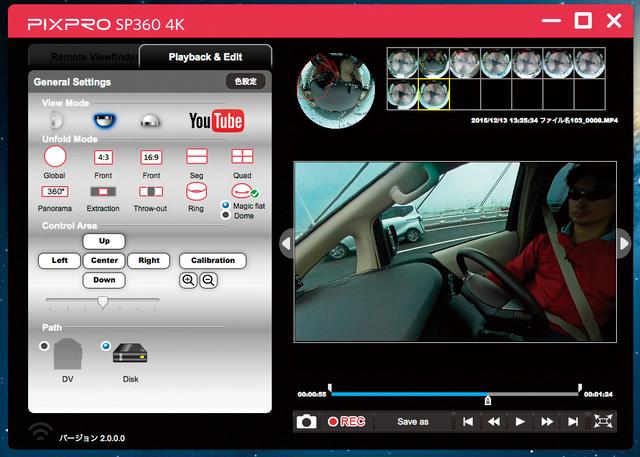640x457 pixels.
Task: Click the main video preview frame
Action: tap(455, 252)
